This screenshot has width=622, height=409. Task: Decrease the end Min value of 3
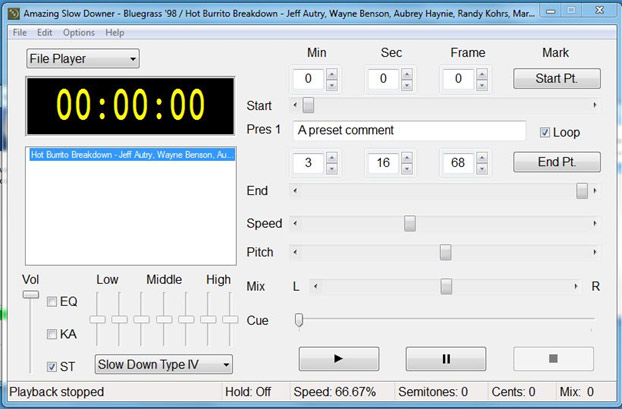(x=332, y=169)
